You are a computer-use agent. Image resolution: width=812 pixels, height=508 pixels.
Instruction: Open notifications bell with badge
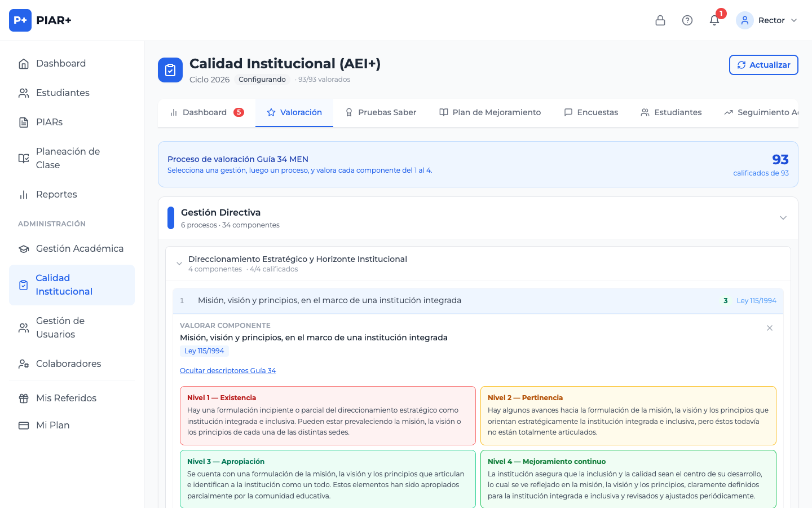[x=714, y=20]
